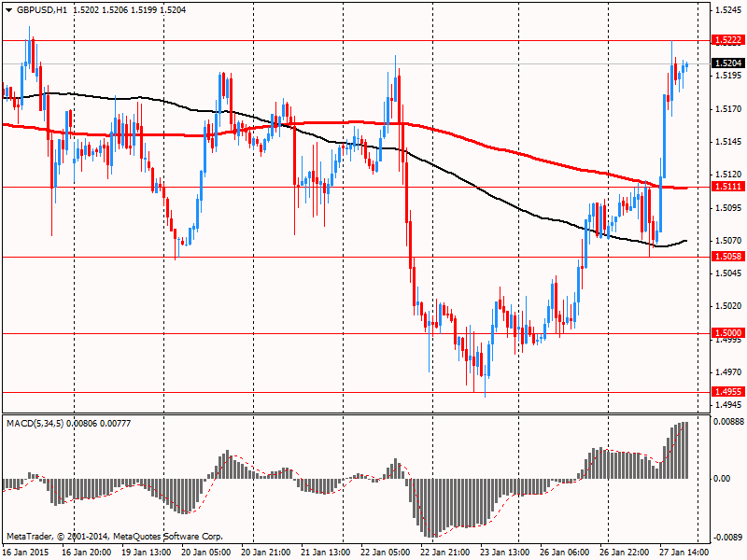Viewport: 747px width, 560px height.
Task: Click the 27 Jan 14:00 time label
Action: 684,553
